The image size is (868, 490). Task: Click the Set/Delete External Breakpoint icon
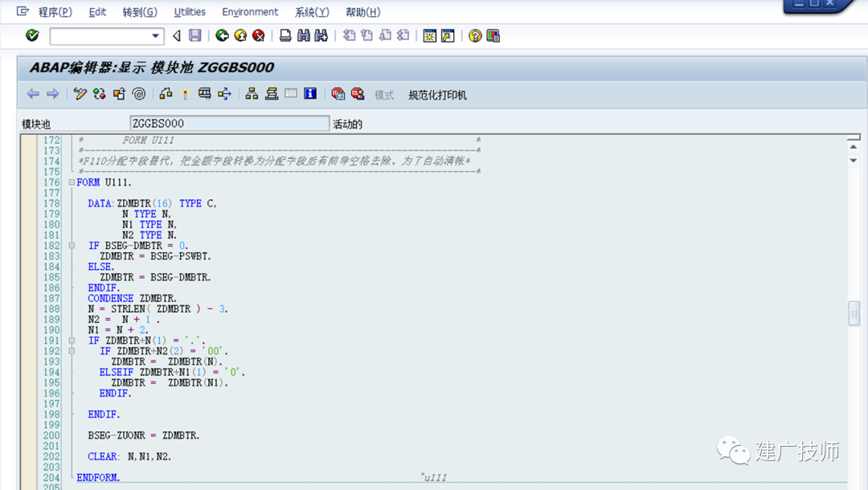(358, 94)
